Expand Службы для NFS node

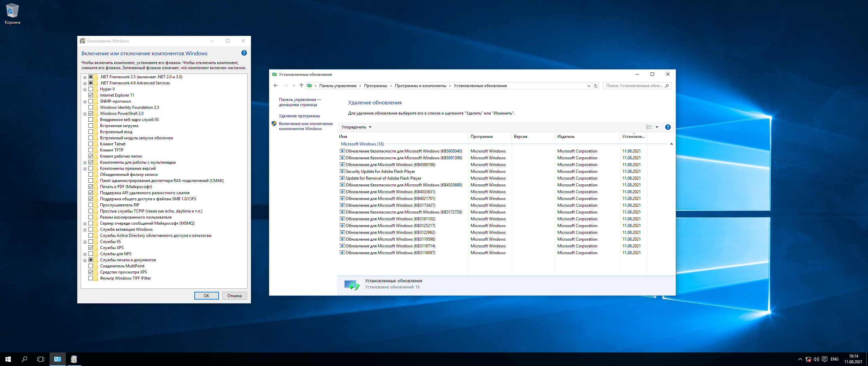pyautogui.click(x=85, y=254)
